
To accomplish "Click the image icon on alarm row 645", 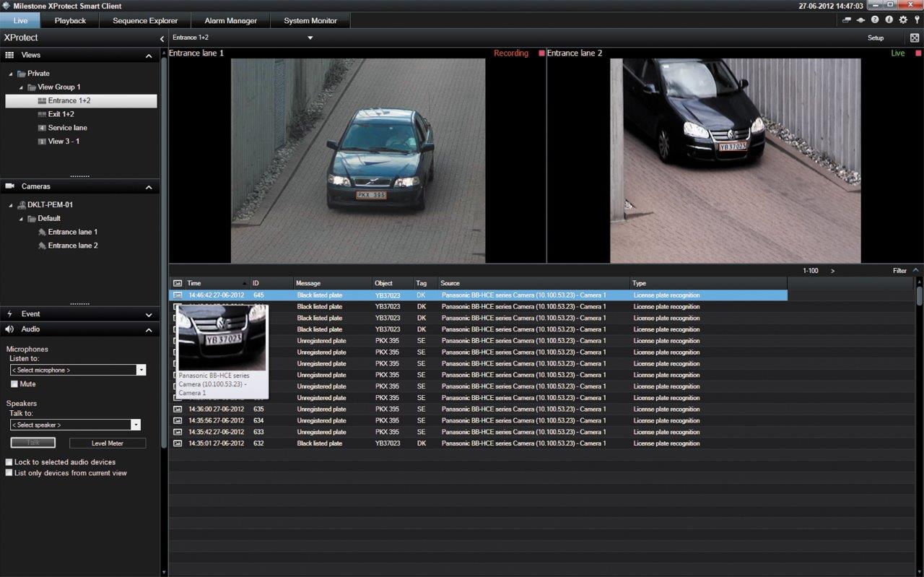I will pos(178,295).
